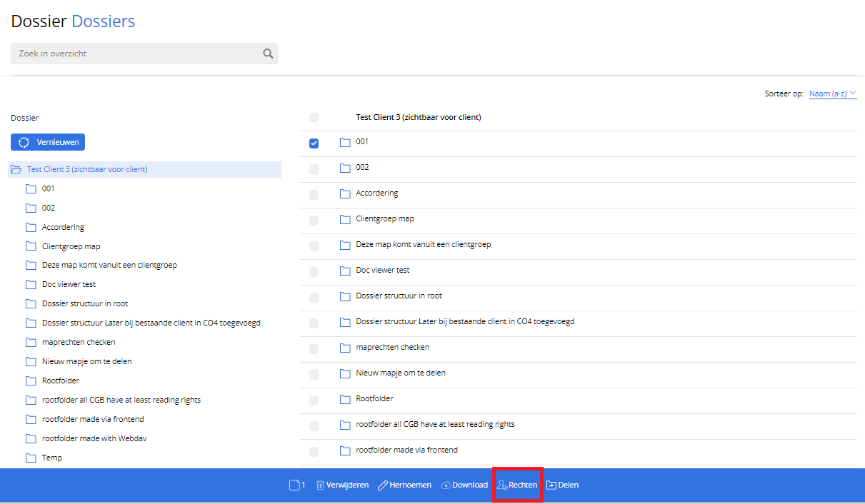Focus the Zoek in overzicht search field

click(x=144, y=54)
